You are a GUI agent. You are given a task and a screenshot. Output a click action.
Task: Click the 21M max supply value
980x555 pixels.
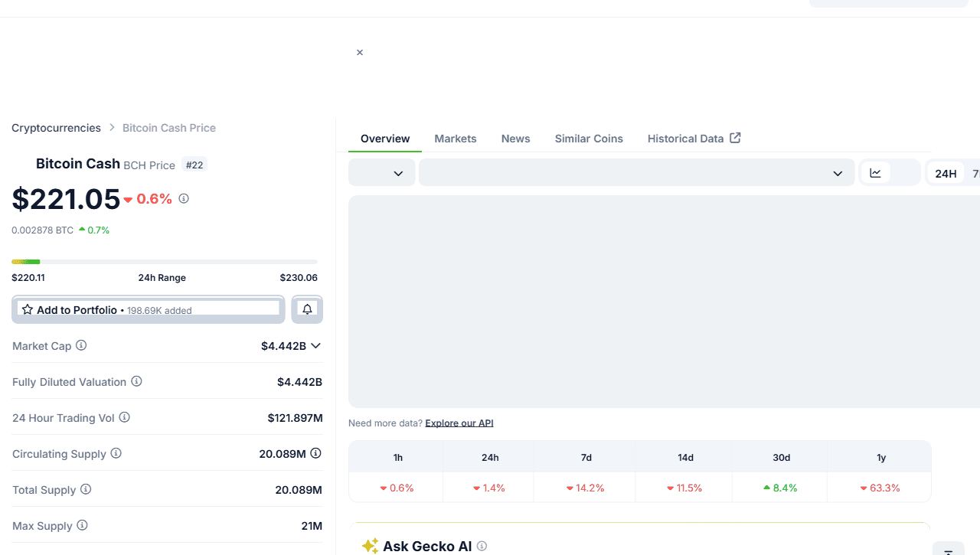[312, 526]
